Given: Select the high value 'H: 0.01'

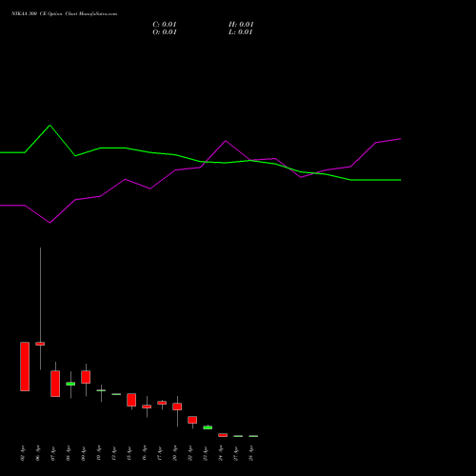Looking at the screenshot, I should click(x=241, y=25).
